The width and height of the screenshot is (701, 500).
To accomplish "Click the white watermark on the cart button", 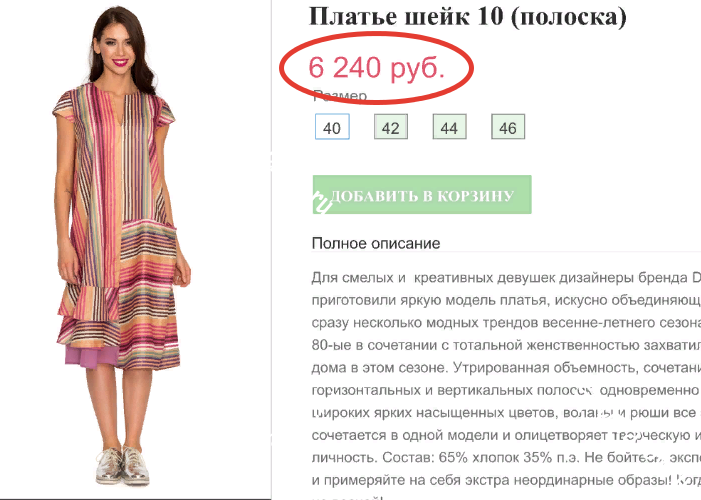I will click(322, 202).
